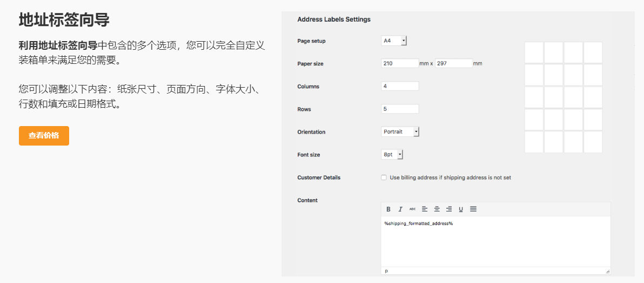Click the editor resize handle corner

pos(608,272)
